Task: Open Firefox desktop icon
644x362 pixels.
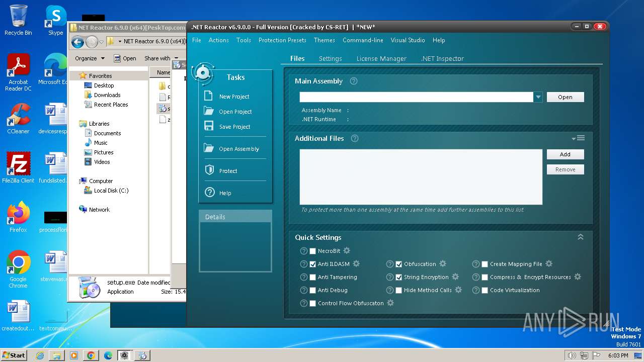Action: pyautogui.click(x=18, y=217)
